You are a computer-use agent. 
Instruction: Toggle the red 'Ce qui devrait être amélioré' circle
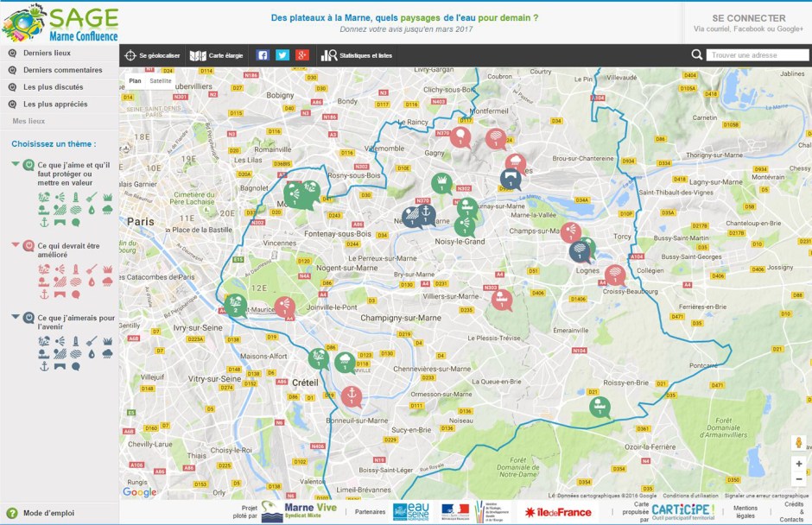29,246
